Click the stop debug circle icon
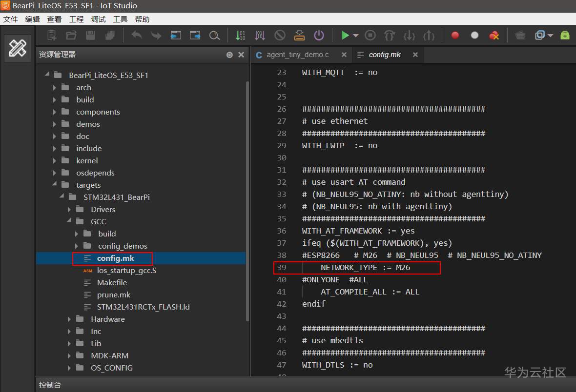The width and height of the screenshot is (576, 392). point(370,35)
